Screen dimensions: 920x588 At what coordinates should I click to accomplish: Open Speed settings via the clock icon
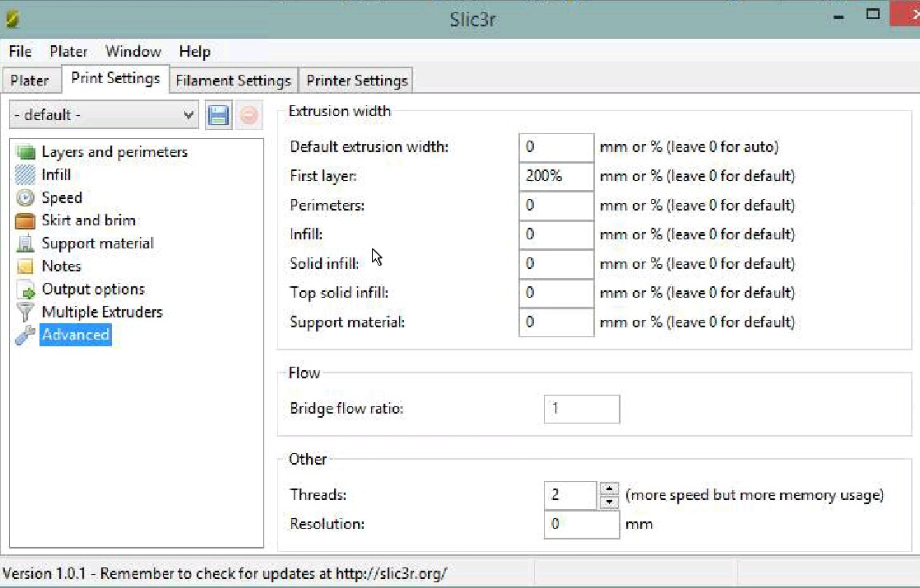pos(26,197)
